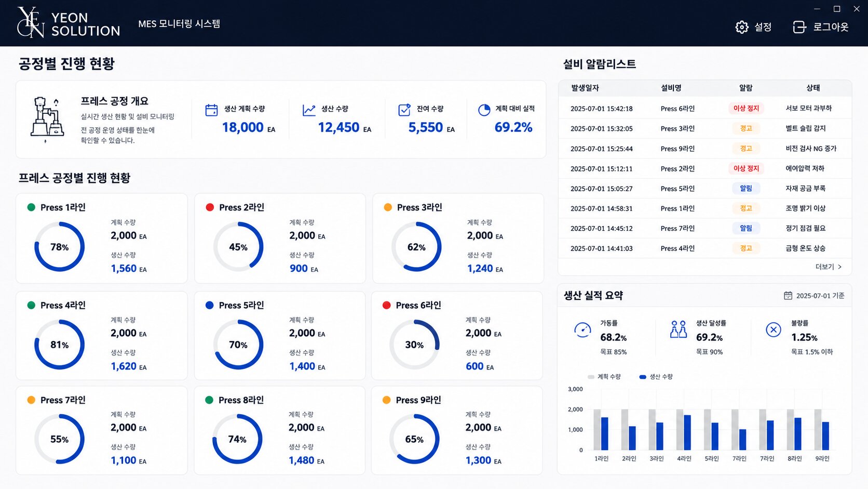Click the pie chart icon beside 계획 대비 실적

coord(484,110)
